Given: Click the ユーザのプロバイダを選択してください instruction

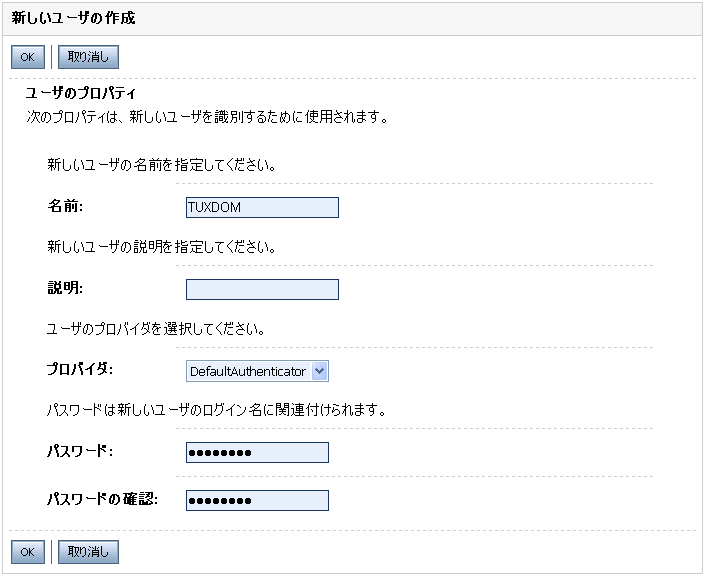Looking at the screenshot, I should coord(156,329).
